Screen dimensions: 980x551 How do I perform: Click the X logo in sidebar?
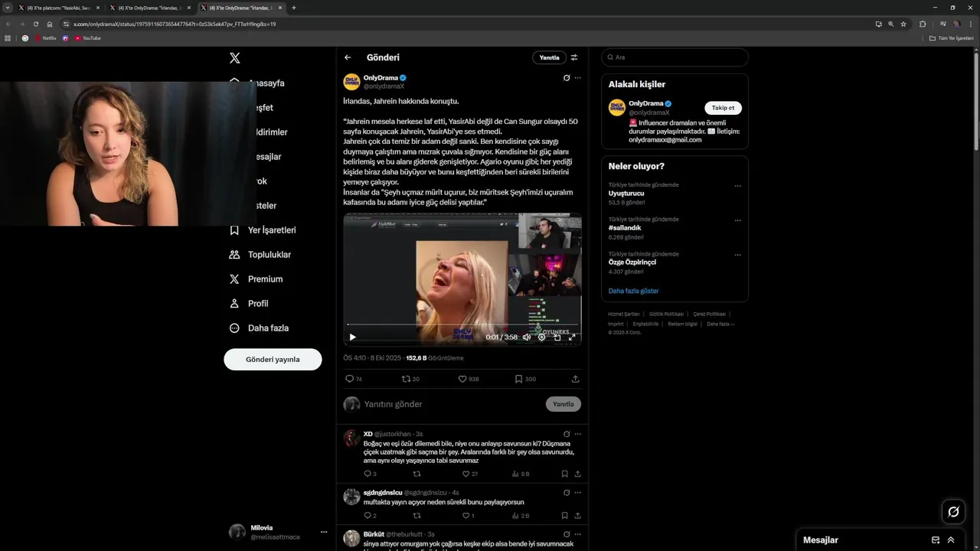(x=235, y=58)
